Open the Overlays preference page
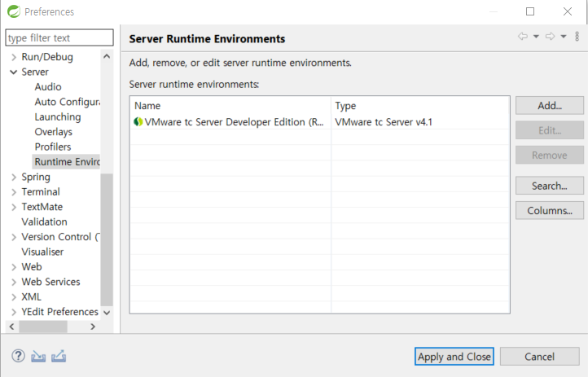The height and width of the screenshot is (377, 588). (54, 132)
